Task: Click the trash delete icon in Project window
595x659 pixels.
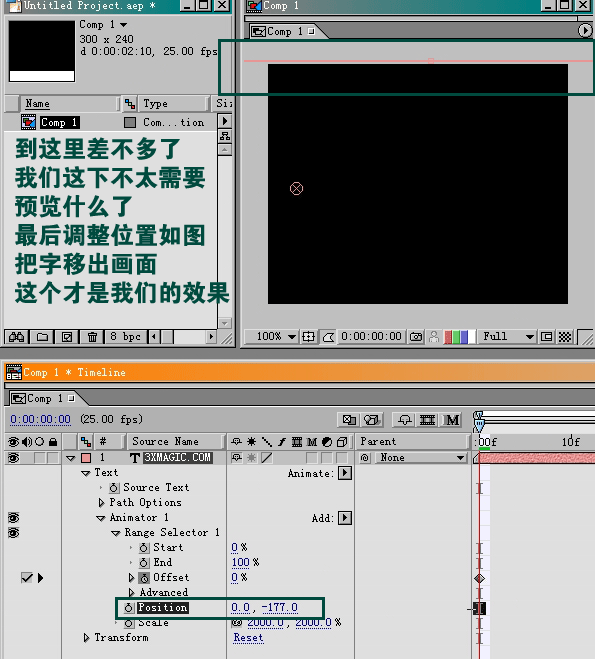Action: [92, 337]
